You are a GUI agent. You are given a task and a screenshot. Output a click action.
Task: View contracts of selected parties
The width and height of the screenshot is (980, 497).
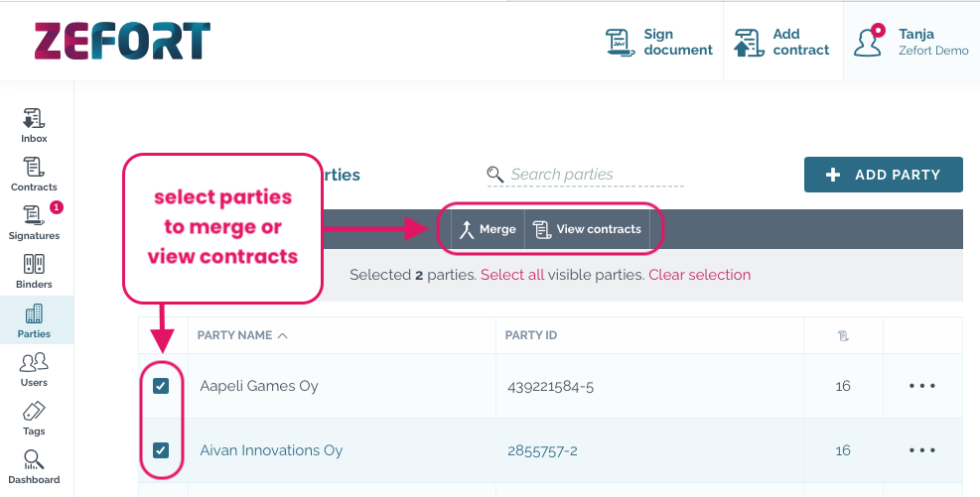pyautogui.click(x=587, y=229)
